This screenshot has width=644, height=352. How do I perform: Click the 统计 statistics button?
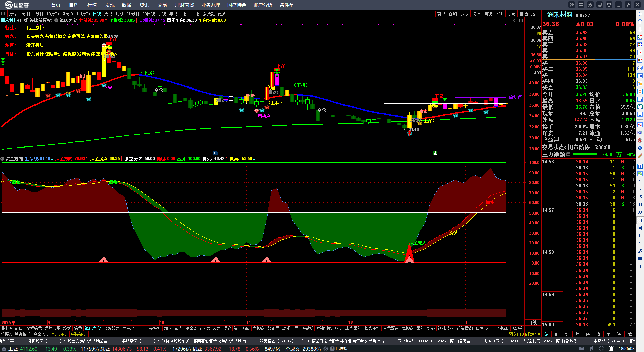[476, 14]
